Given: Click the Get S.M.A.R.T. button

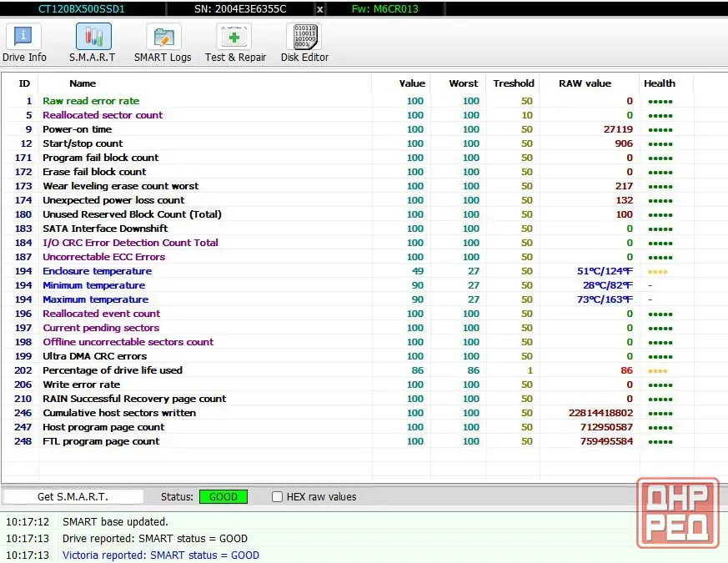Looking at the screenshot, I should tap(73, 496).
